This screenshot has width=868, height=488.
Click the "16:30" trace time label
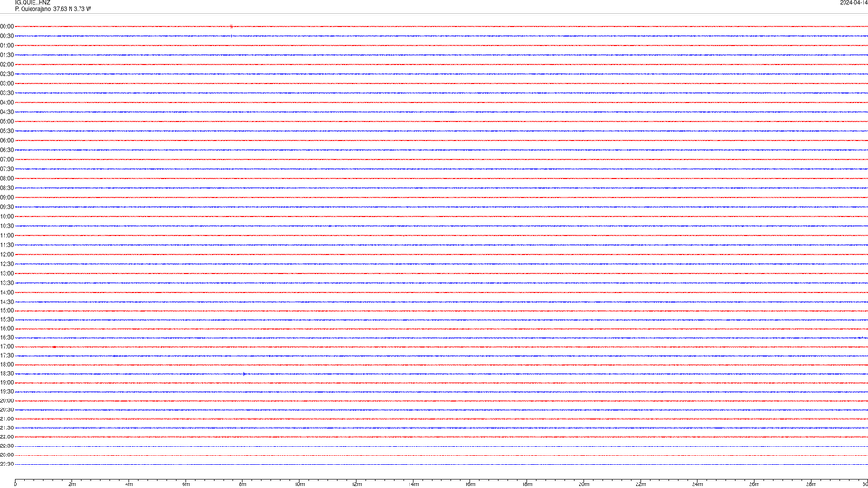pyautogui.click(x=6, y=337)
